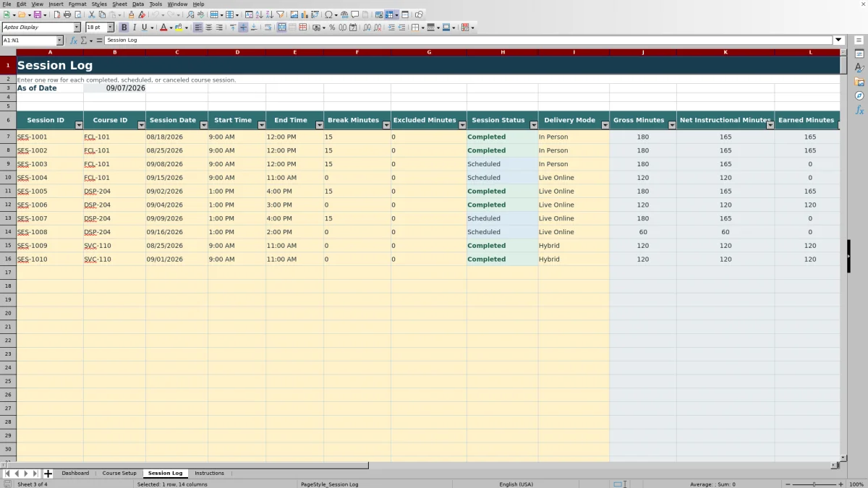Select the As of Date value 09/07/2026

pyautogui.click(x=115, y=88)
